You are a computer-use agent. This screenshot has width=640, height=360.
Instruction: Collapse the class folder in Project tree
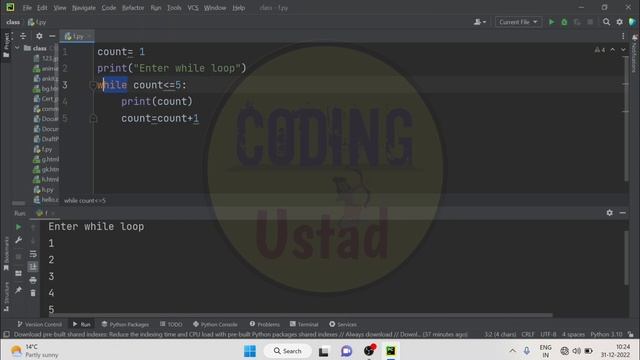tap(17, 48)
